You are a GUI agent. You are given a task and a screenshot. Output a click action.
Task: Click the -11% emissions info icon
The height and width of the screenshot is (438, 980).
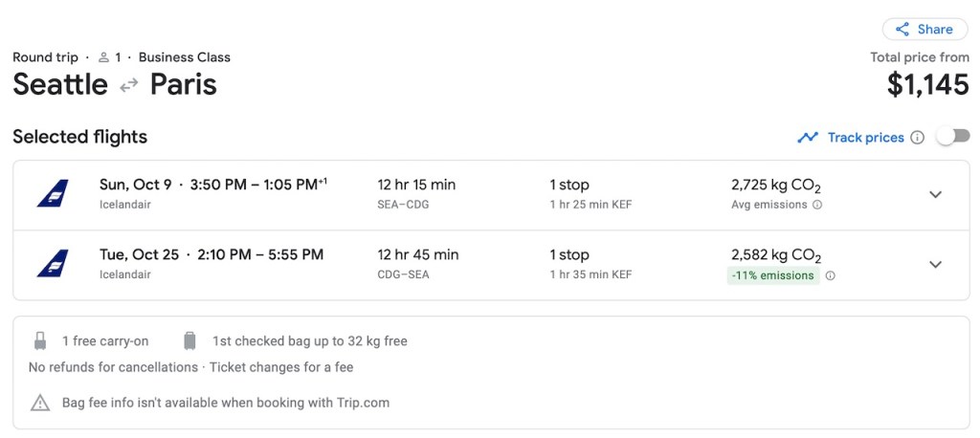pos(830,275)
